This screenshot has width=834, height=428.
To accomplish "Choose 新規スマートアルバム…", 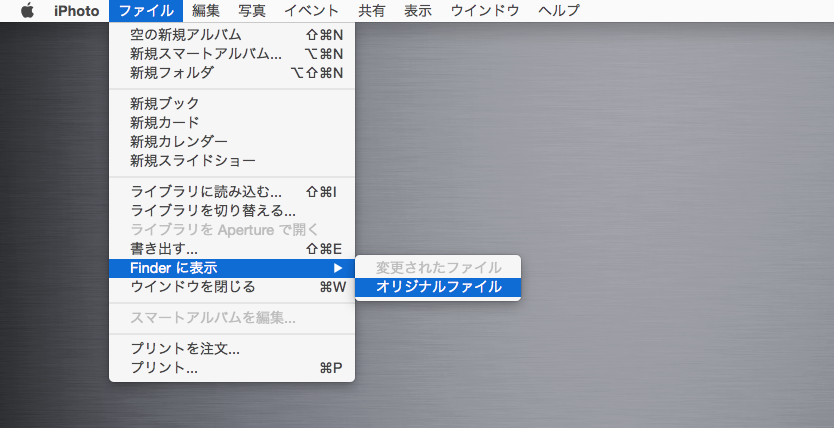I will pos(232,54).
